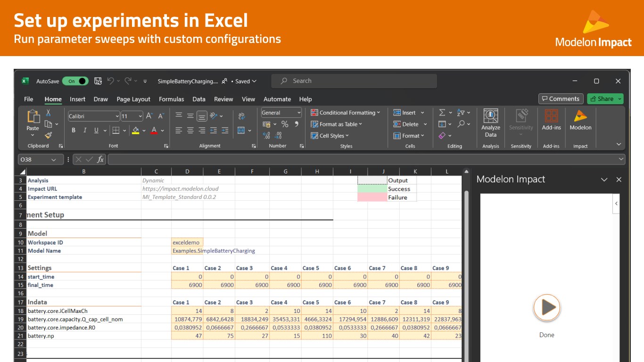Toggle middle vertical alignment
644x362 pixels.
click(190, 116)
